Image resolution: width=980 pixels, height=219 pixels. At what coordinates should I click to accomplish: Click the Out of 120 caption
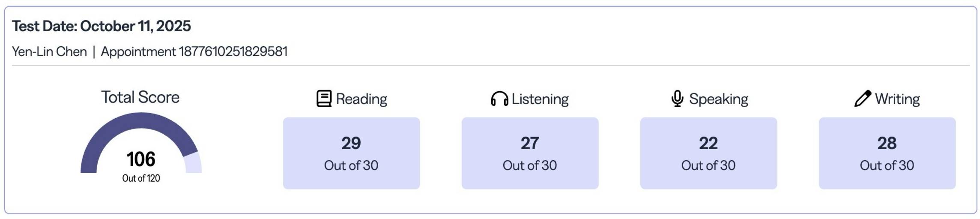(x=141, y=178)
